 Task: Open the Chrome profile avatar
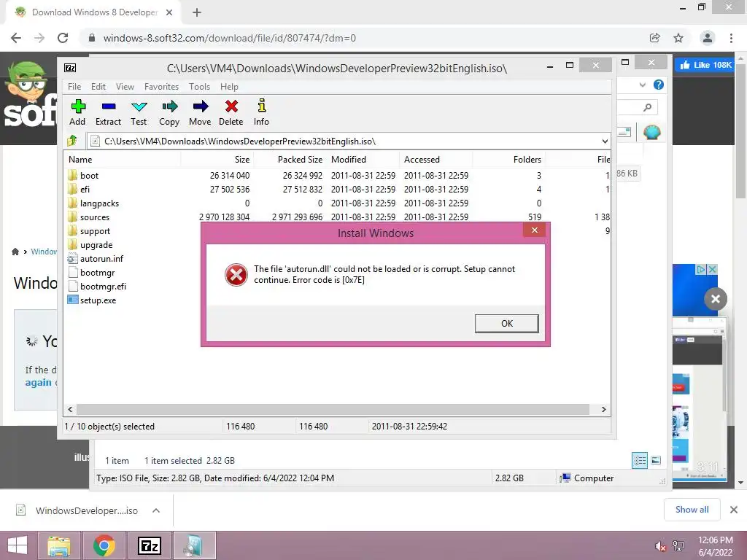coord(708,38)
